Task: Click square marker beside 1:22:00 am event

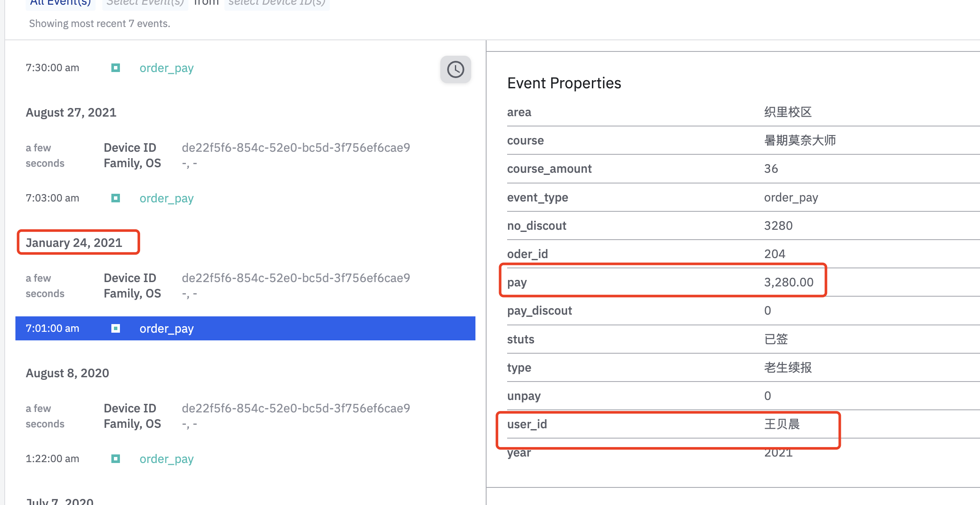Action: tap(116, 459)
